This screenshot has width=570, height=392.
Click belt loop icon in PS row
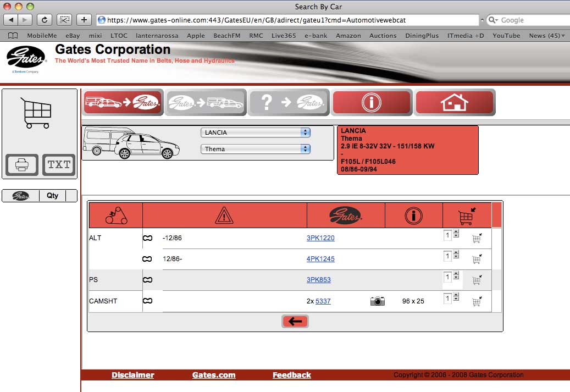tap(147, 280)
